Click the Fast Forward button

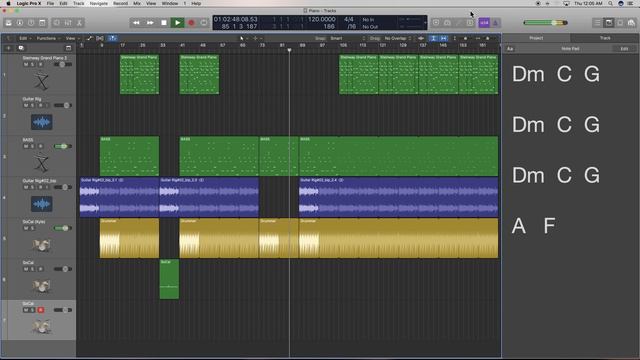pos(150,23)
